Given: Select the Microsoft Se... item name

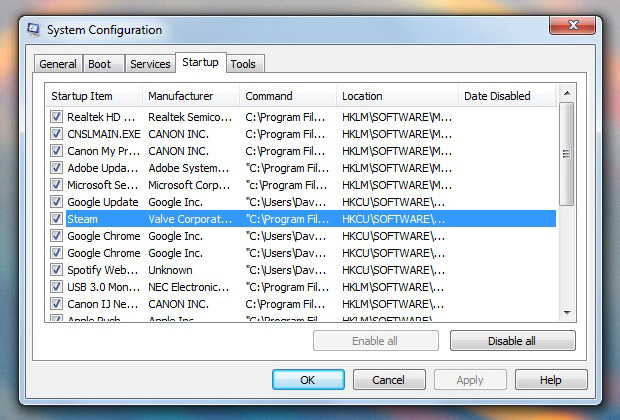Looking at the screenshot, I should tap(103, 185).
